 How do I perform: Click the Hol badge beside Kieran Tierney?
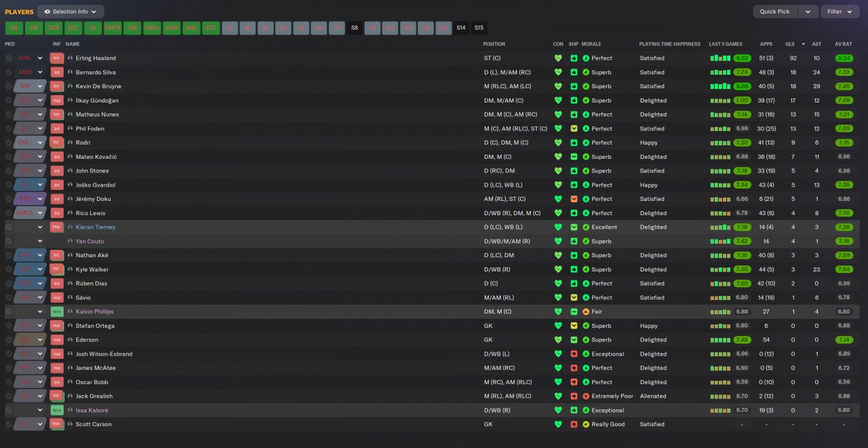(57, 227)
